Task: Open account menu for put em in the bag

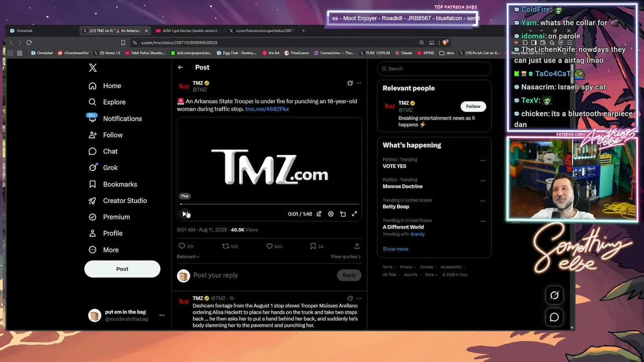Action: (162, 315)
